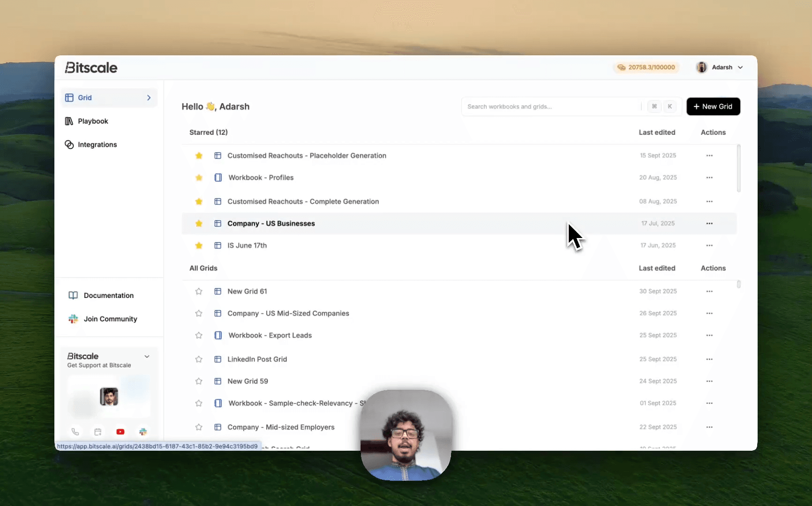Open actions menu for New Grid 61

(x=709, y=291)
